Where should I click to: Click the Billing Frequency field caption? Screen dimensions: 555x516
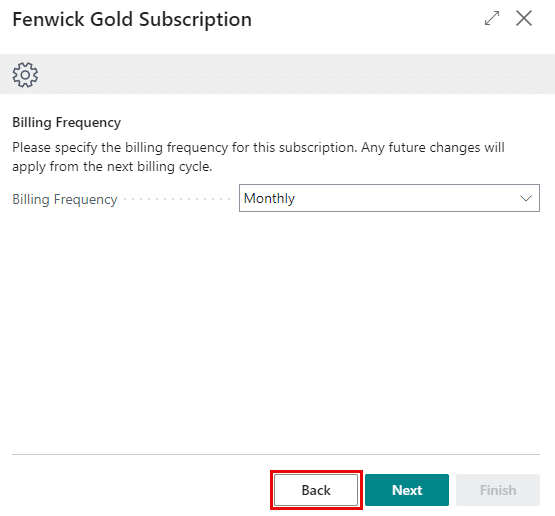coord(65,200)
